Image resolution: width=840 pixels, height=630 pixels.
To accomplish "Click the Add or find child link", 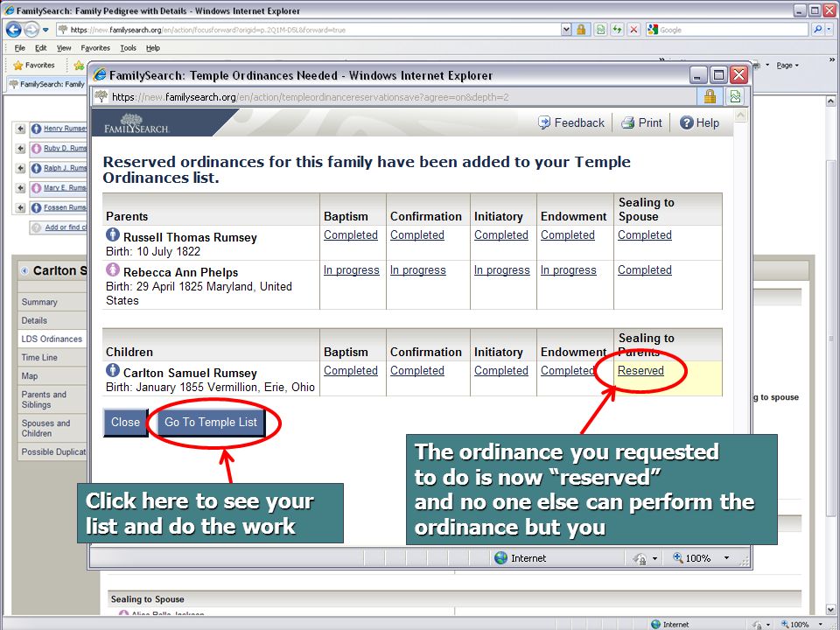I will tap(66, 227).
